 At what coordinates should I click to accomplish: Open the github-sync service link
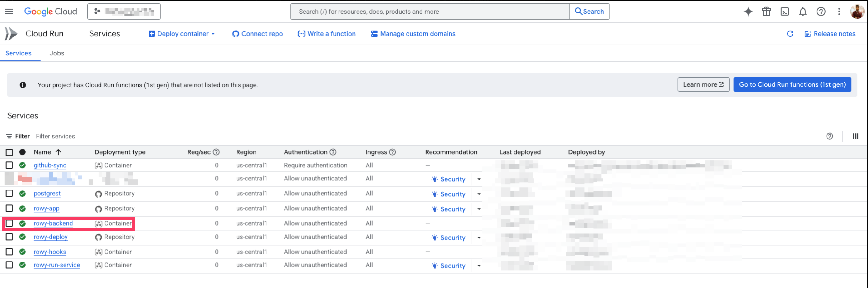coord(50,165)
